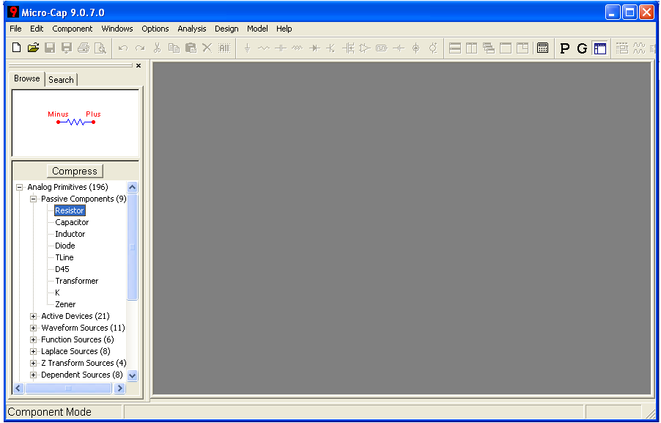
Task: Click the tree scroll up arrow
Action: click(x=132, y=187)
